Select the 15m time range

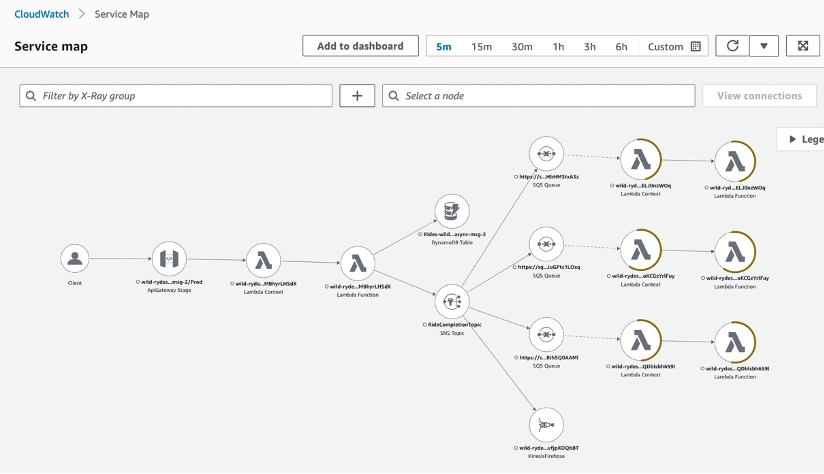click(481, 47)
